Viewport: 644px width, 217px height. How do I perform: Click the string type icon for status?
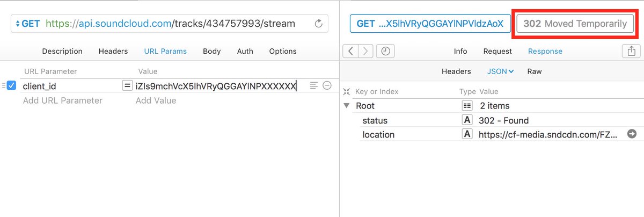(x=467, y=120)
